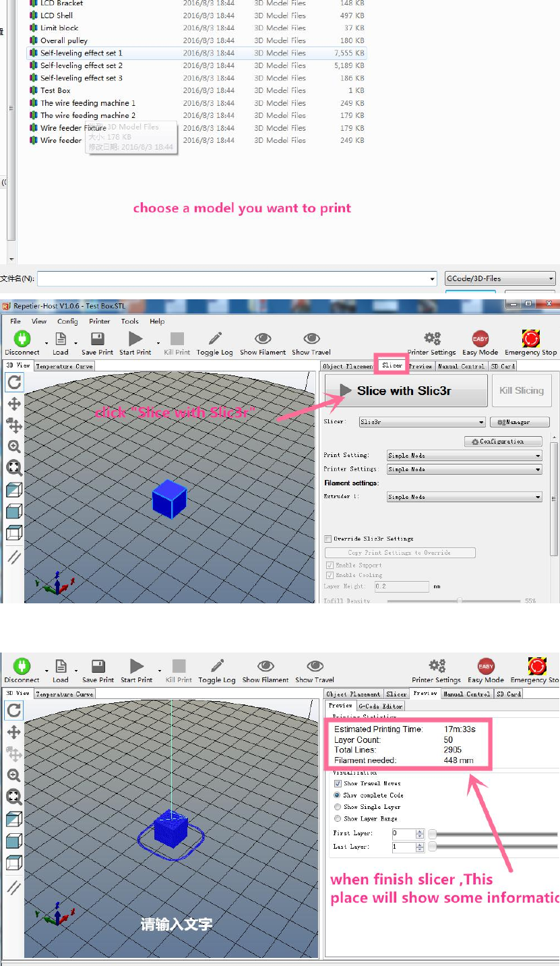Toggle Show Filament eye in Slicer-tab window
The width and height of the screenshot is (560, 966).
tap(263, 338)
